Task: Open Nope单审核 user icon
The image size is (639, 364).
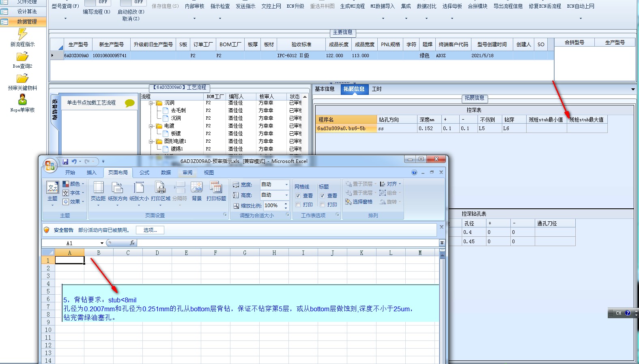Action: (22, 99)
